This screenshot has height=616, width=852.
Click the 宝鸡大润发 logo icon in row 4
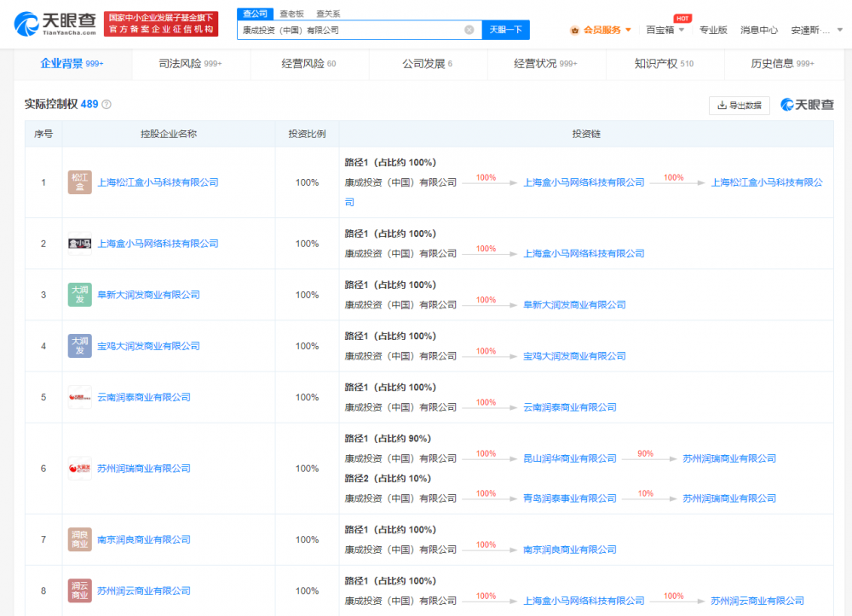pyautogui.click(x=80, y=346)
